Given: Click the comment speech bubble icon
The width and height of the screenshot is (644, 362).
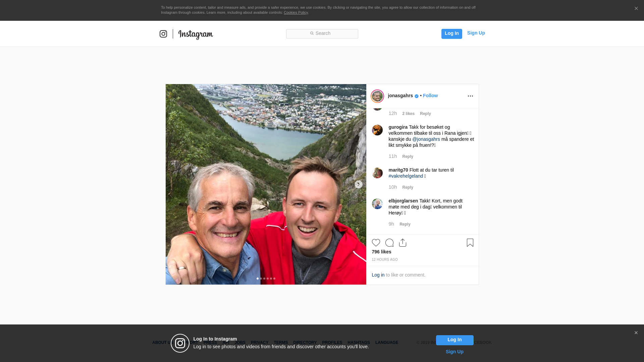Looking at the screenshot, I should (389, 243).
